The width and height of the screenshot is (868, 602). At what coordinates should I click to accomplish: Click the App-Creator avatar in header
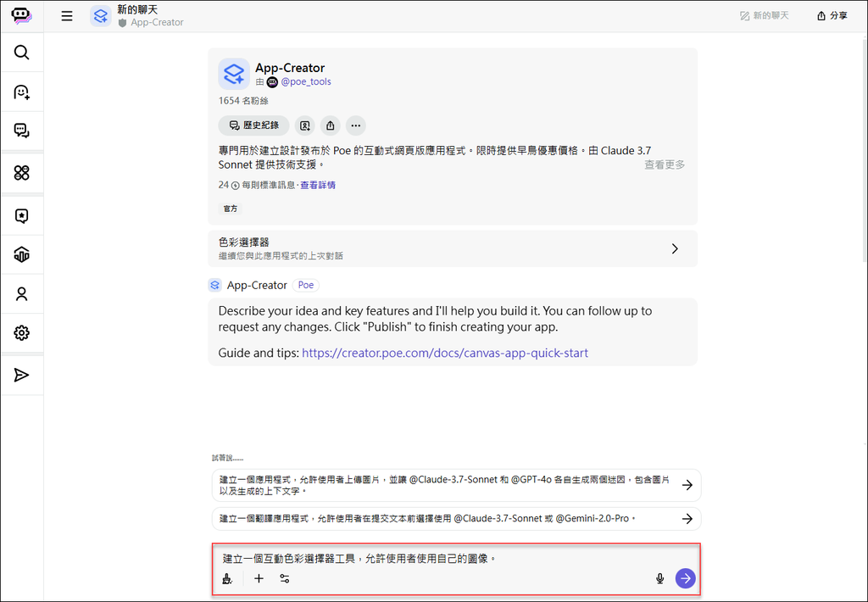coord(101,16)
